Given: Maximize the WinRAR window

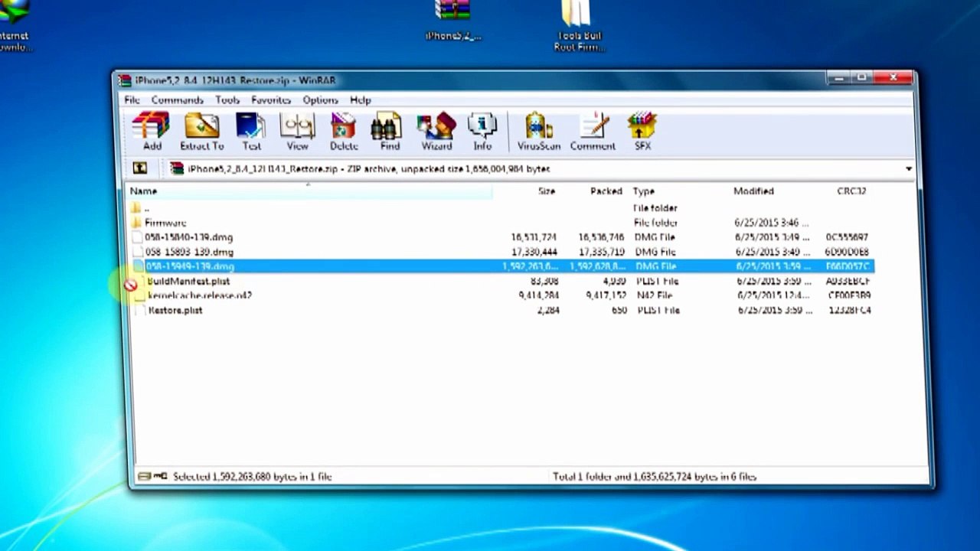Looking at the screenshot, I should click(x=861, y=78).
